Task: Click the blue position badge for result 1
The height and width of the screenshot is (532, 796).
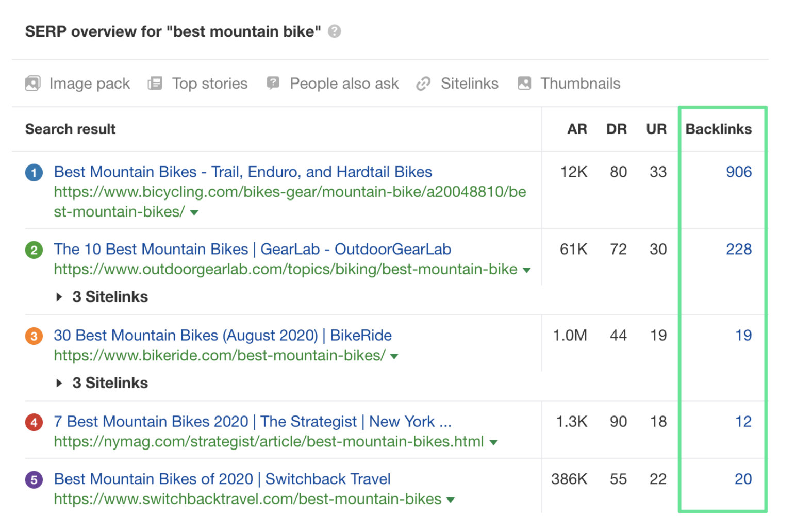Action: [34, 172]
